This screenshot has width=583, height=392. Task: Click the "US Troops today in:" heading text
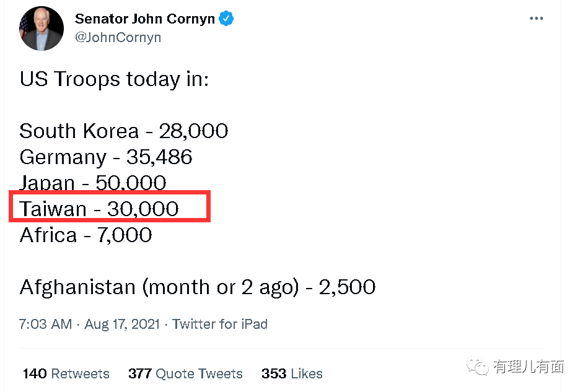114,79
